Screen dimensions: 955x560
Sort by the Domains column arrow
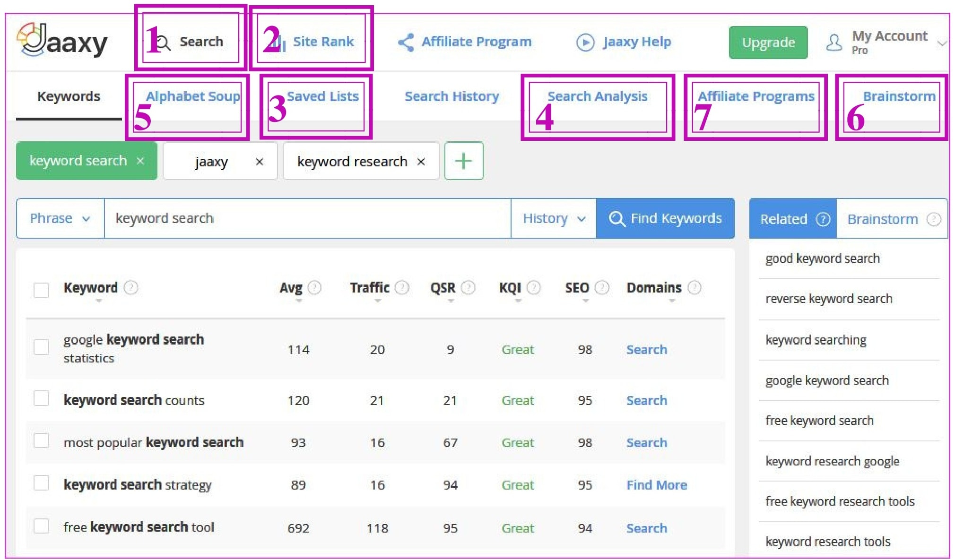672,301
